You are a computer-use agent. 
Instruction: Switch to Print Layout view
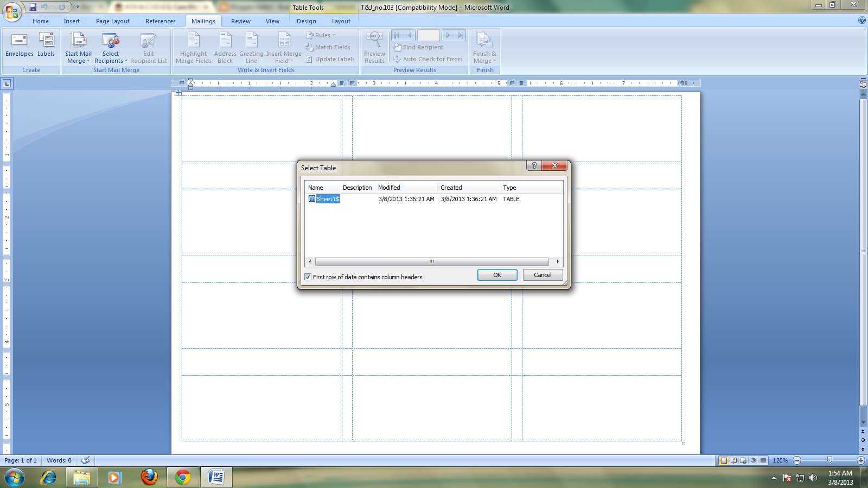tap(723, 460)
